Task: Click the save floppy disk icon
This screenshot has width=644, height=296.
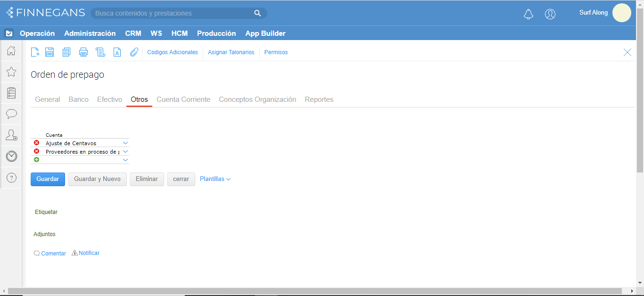Action: tap(50, 52)
